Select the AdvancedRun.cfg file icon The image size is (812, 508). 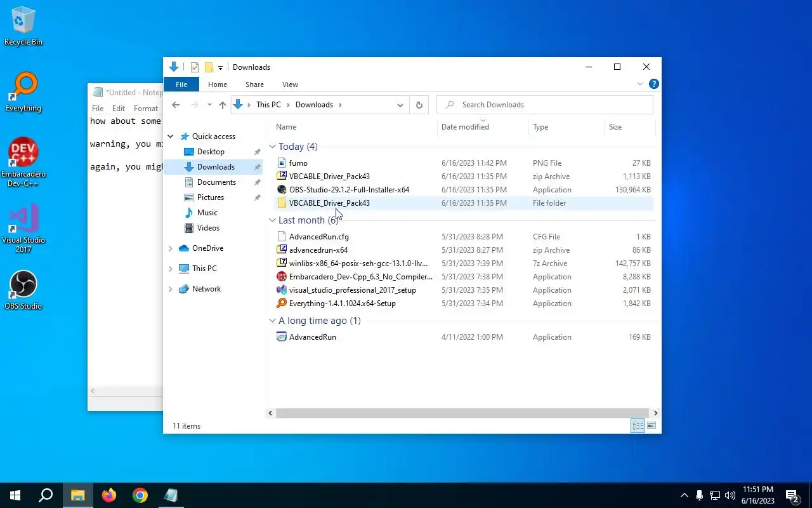[x=282, y=237]
